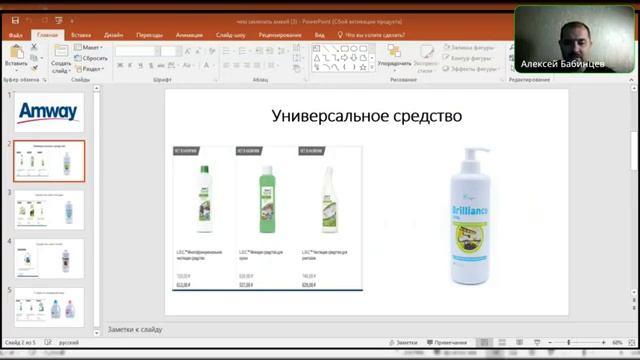Viewport: 640px width, 360px height.
Task: Click the zoom out minus button
Action: click(550, 342)
